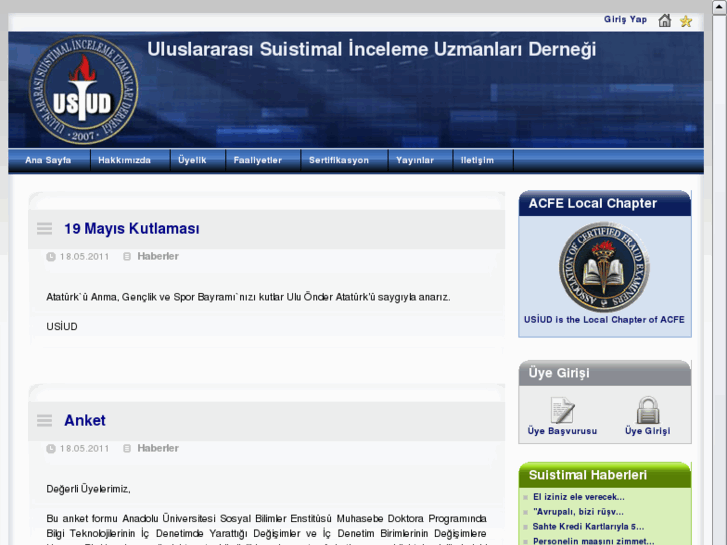Screen dimensions: 727x545
Task: Open the Üye Girişi link text
Action: (648, 431)
